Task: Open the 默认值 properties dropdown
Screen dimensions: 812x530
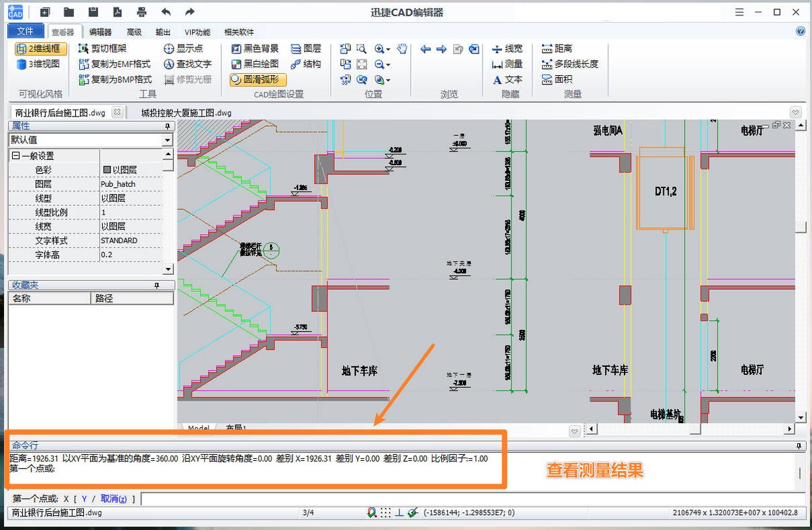Action: coord(166,140)
